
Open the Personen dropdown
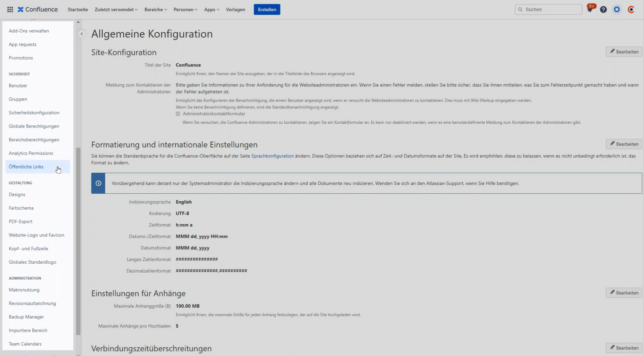(185, 9)
